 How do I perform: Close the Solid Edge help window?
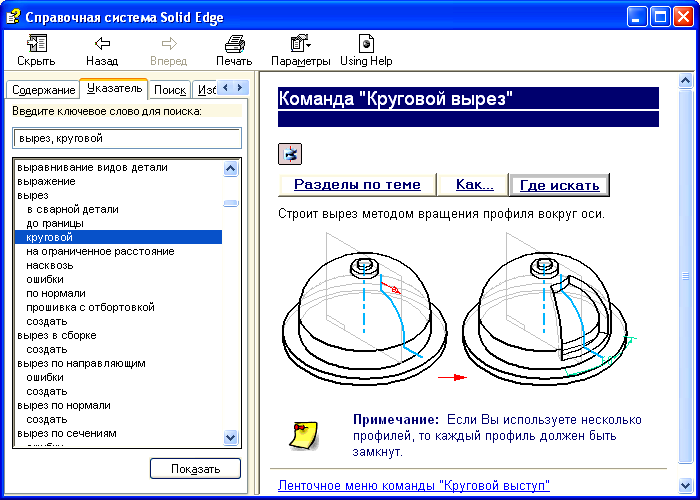683,17
